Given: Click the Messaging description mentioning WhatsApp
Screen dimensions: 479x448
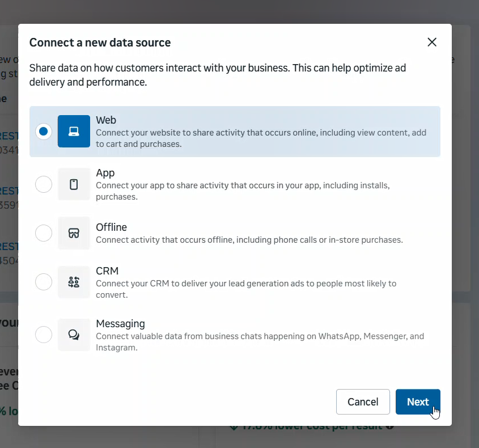Looking at the screenshot, I should (x=260, y=342).
